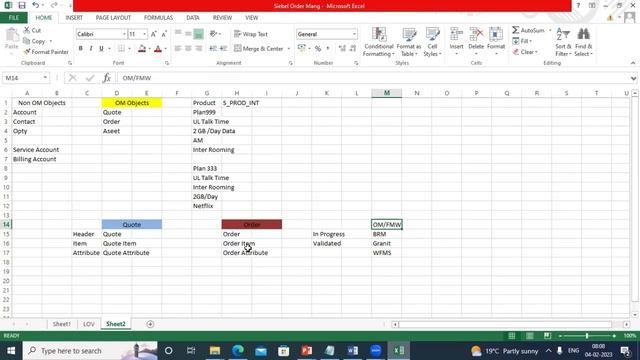The image size is (640, 360).
Task: Click the zoom slider in status bar
Action: click(x=587, y=336)
